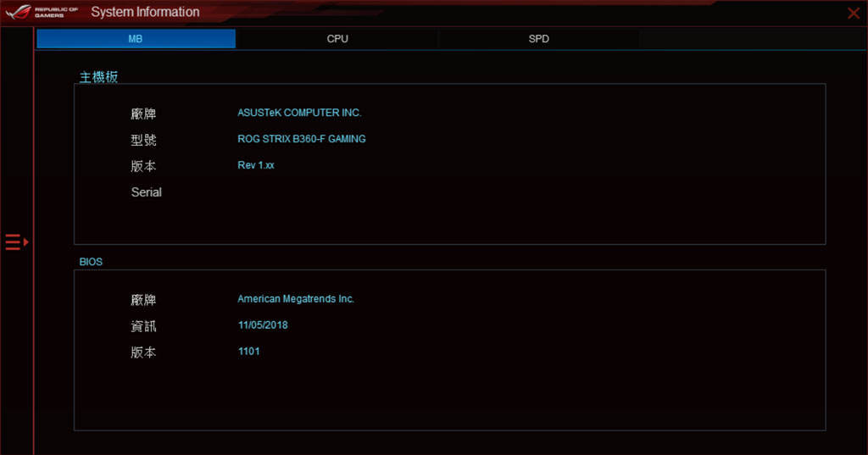
Task: Open the CPU tab
Action: click(337, 39)
